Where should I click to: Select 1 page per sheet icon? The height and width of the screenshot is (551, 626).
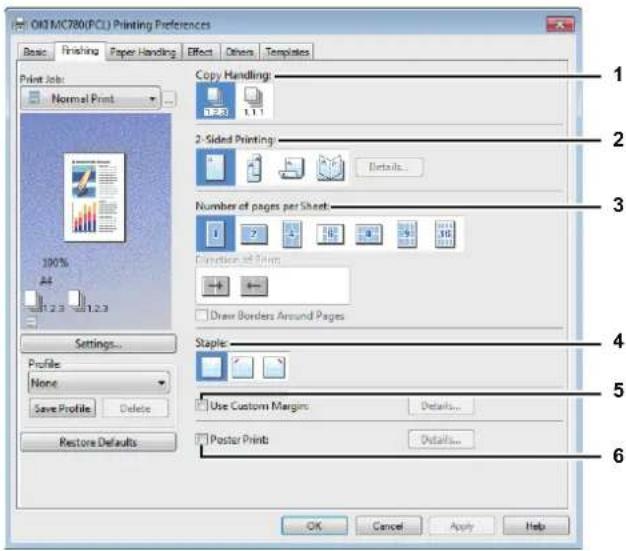click(216, 234)
